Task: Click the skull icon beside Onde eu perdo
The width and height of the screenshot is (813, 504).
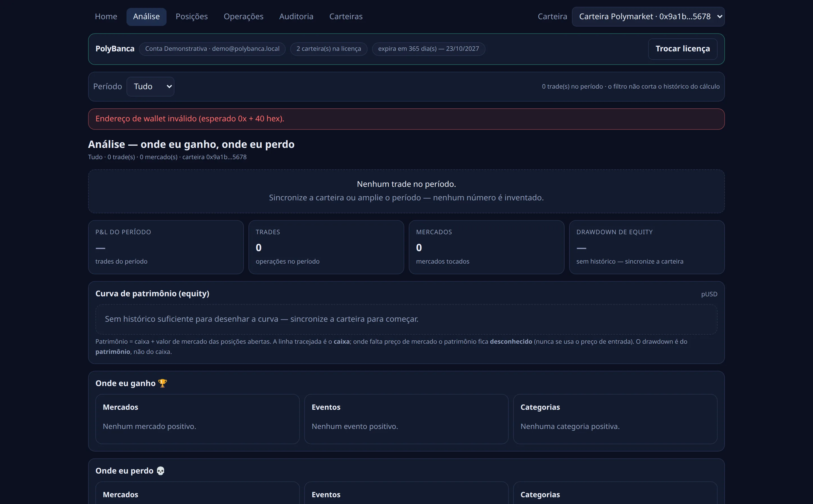Action: pyautogui.click(x=160, y=471)
